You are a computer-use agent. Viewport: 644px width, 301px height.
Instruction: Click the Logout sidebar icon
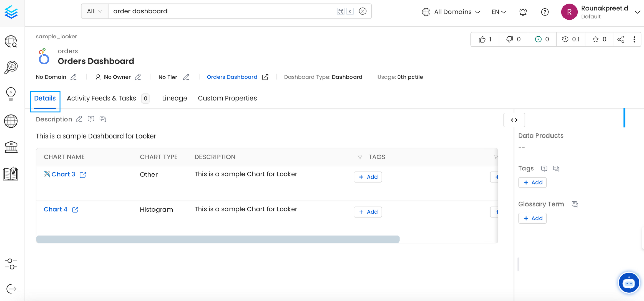click(11, 289)
